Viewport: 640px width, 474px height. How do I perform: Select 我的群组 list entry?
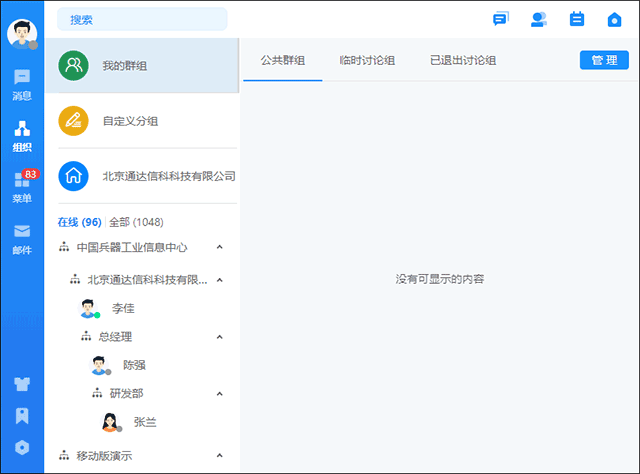[x=142, y=65]
